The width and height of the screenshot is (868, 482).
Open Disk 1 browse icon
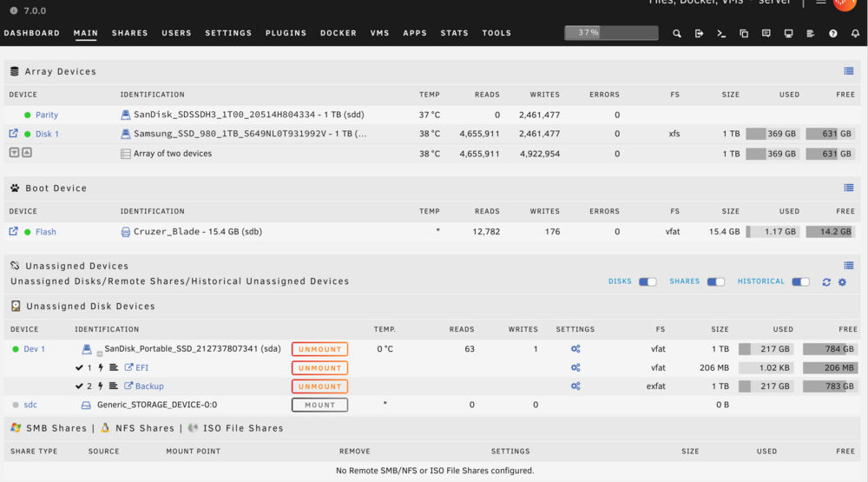click(x=13, y=134)
